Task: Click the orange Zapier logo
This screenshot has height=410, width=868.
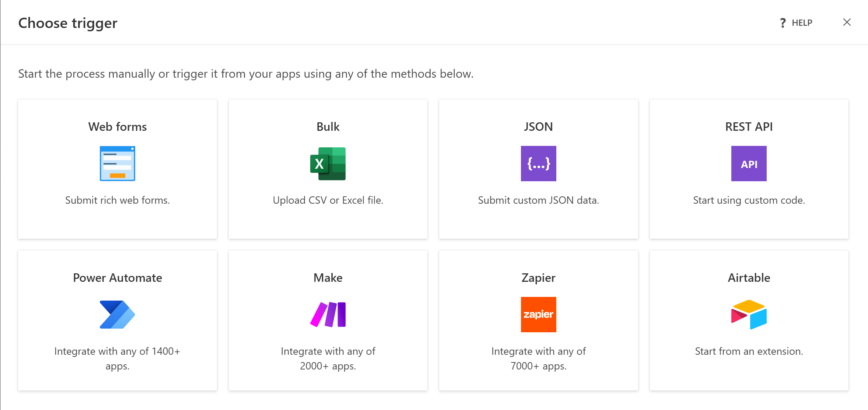Action: 538,315
